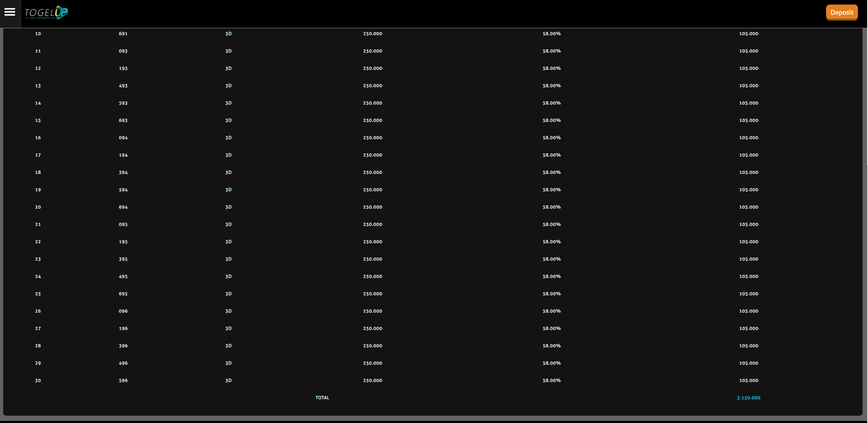868x423 pixels.
Task: Click 105.000 payment in row 691
Action: point(749,34)
